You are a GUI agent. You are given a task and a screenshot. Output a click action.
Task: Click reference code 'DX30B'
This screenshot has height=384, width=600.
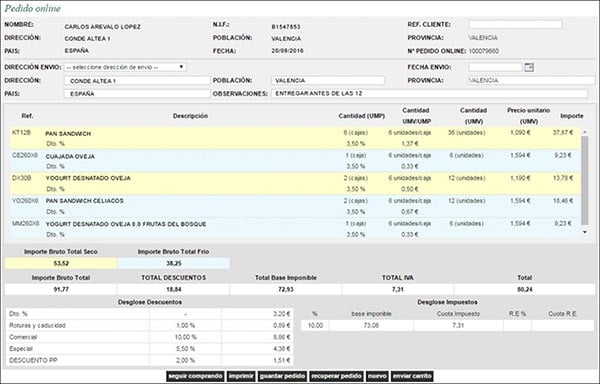(x=21, y=178)
